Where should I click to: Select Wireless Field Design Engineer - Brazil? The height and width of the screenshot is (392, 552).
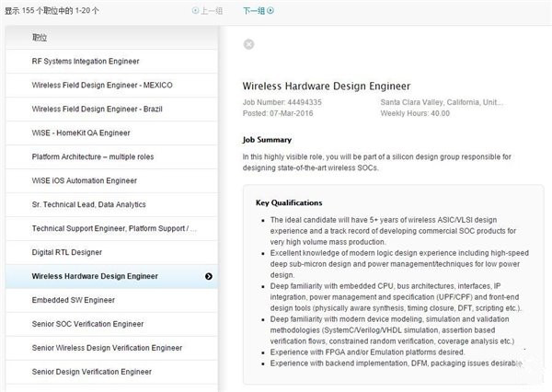[x=97, y=110]
